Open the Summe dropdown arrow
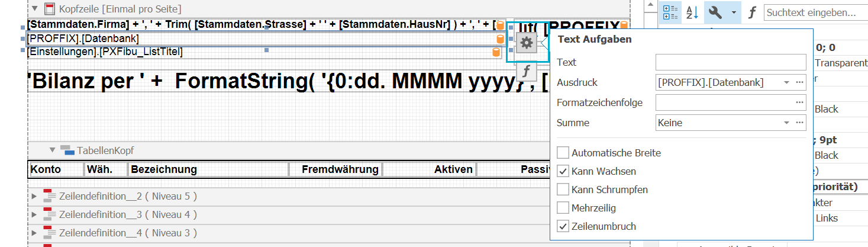868x247 pixels. click(786, 123)
